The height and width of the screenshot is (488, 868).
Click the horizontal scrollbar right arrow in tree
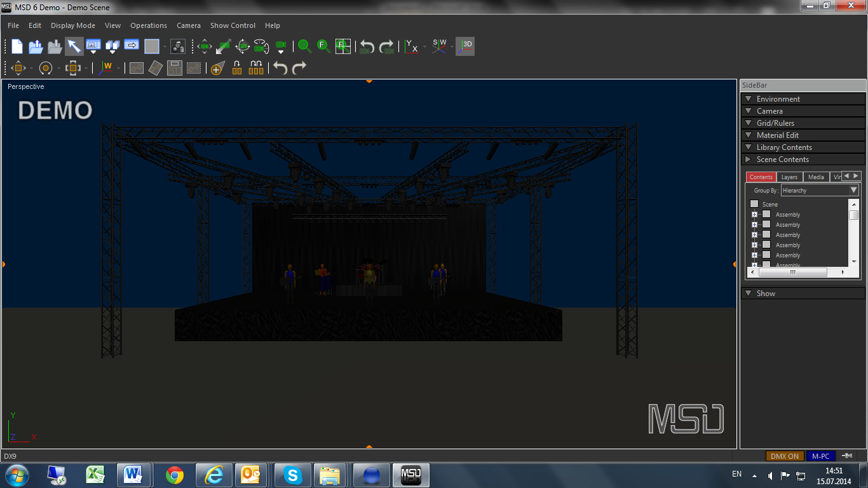point(843,272)
